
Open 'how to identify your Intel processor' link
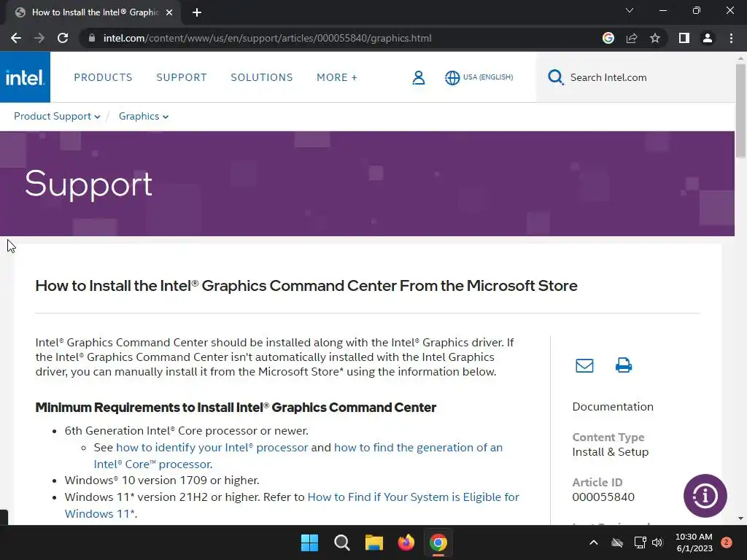(x=212, y=448)
